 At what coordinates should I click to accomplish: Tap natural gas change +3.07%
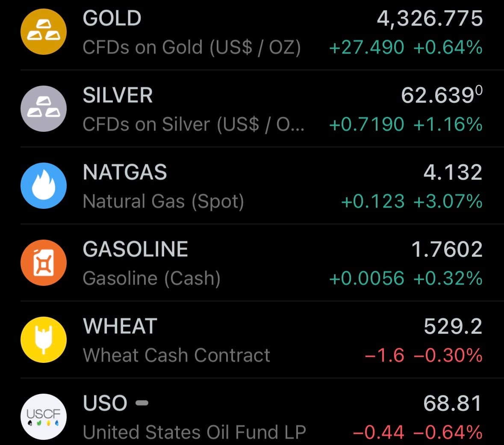click(x=448, y=202)
